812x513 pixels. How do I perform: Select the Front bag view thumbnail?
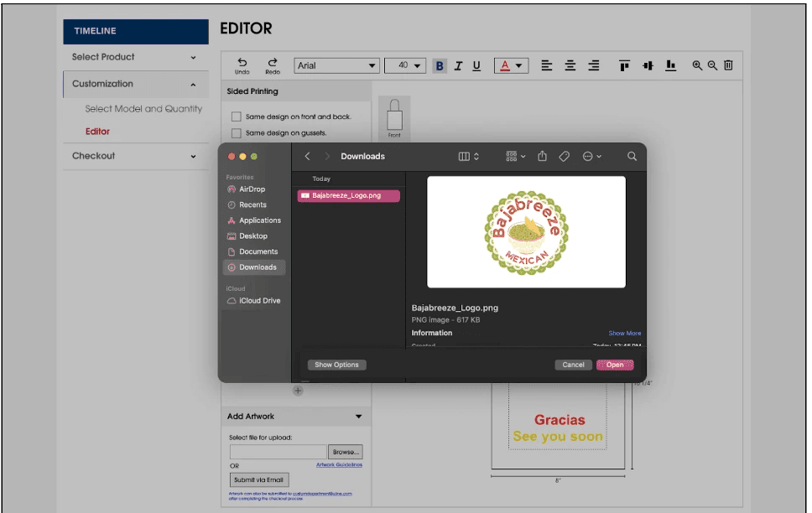coord(394,118)
